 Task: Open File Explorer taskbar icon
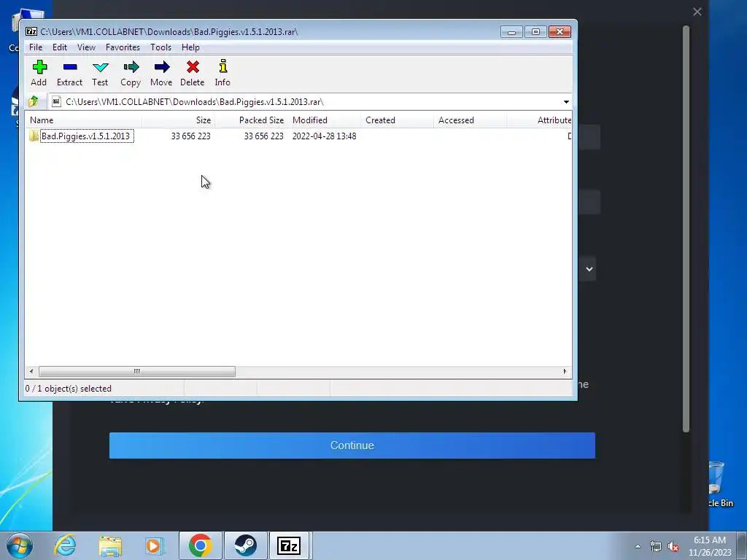pyautogui.click(x=110, y=546)
